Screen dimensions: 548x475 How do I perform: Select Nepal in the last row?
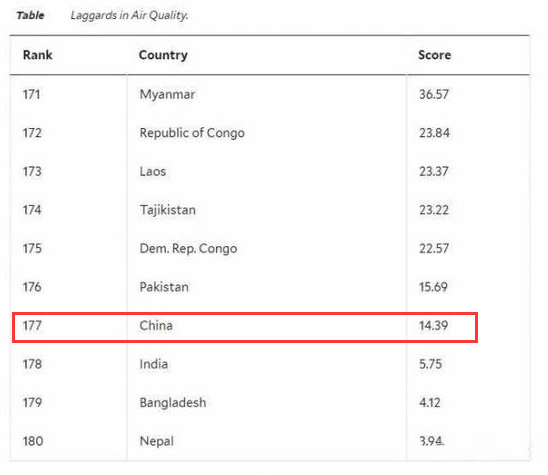pyautogui.click(x=157, y=441)
